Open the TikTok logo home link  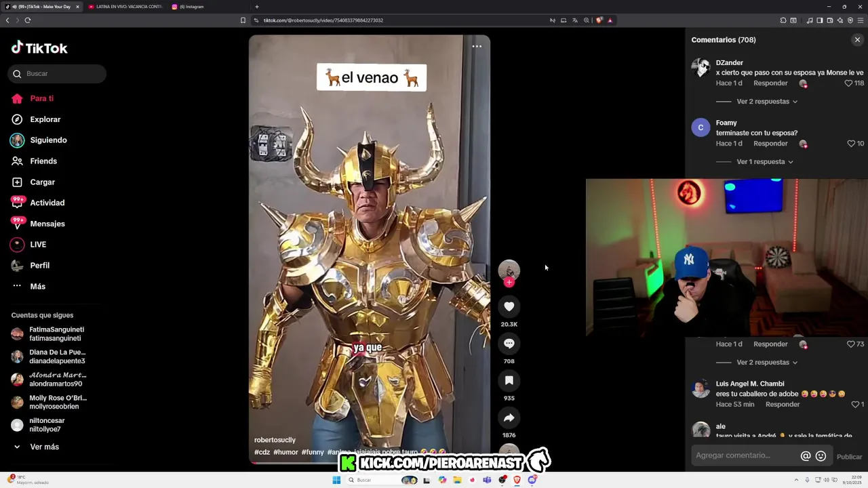(x=39, y=47)
